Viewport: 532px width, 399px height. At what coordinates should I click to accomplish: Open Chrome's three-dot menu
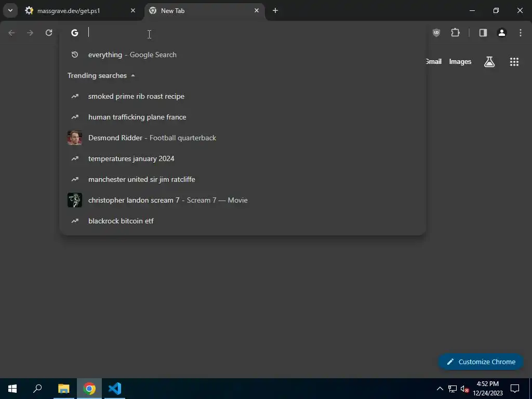click(x=521, y=33)
